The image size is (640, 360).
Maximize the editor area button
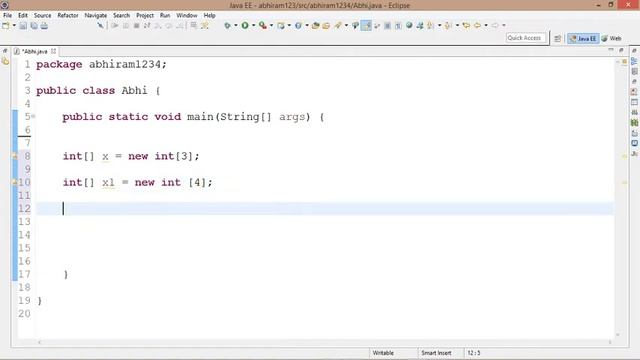(x=621, y=50)
